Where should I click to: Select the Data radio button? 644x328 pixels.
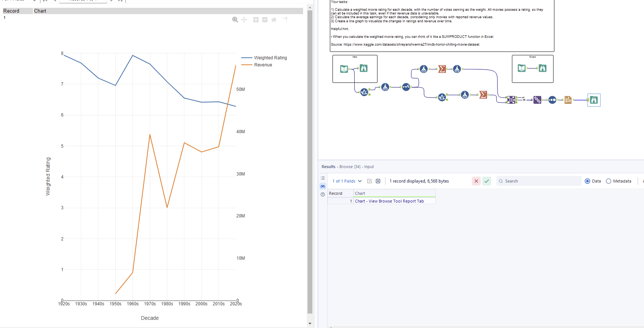(587, 181)
